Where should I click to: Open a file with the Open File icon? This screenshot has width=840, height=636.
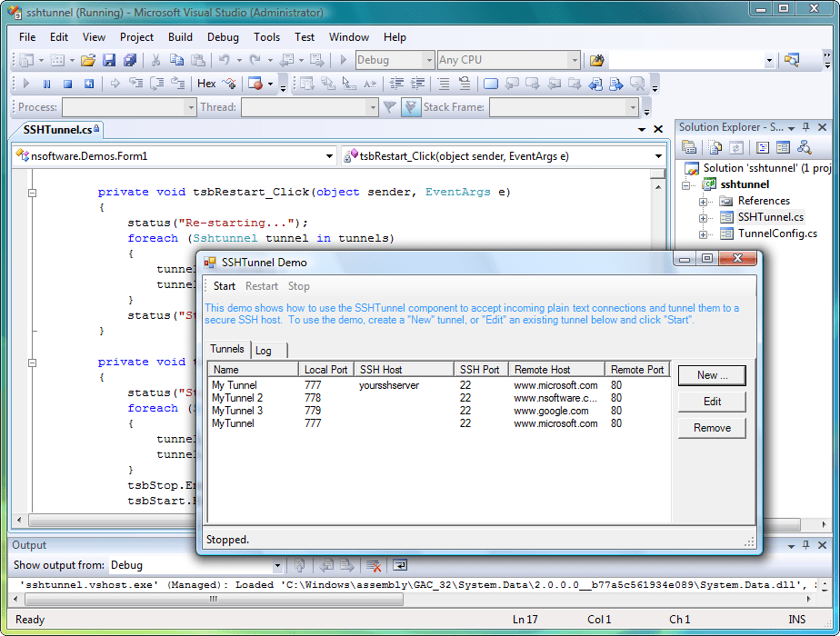click(86, 60)
